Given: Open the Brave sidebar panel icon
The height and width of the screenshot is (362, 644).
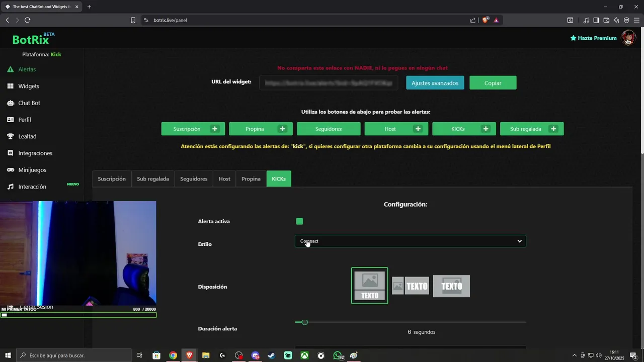Looking at the screenshot, I should pyautogui.click(x=596, y=20).
